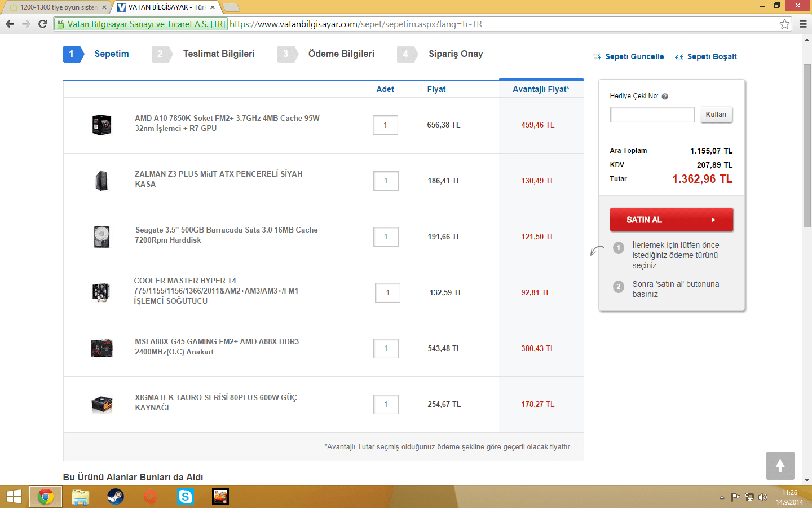
Task: Open File Explorer from the taskbar
Action: (81, 497)
